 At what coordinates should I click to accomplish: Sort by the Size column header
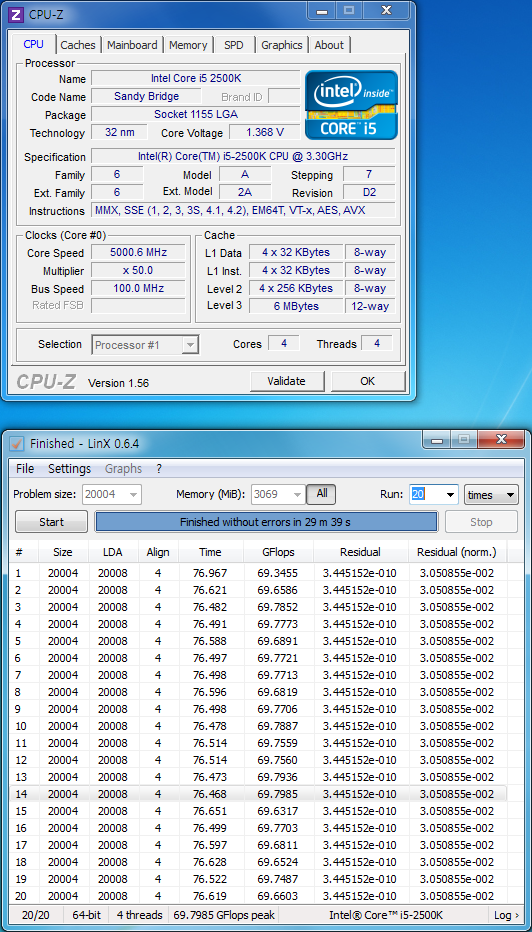click(63, 552)
